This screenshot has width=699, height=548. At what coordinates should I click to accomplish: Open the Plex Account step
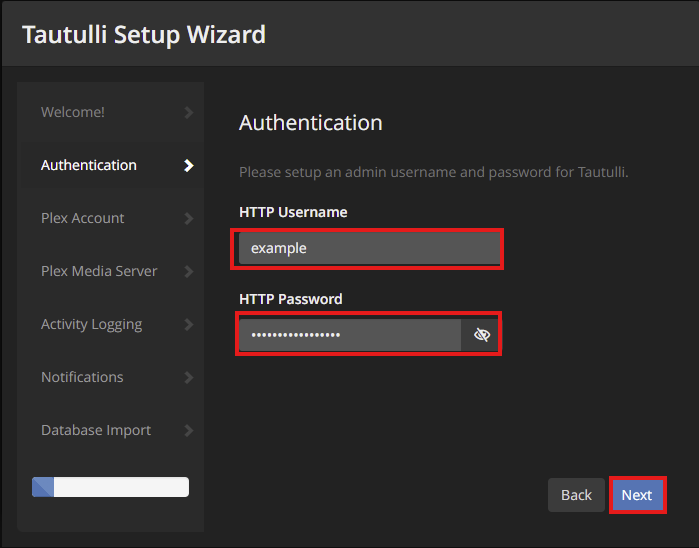111,218
